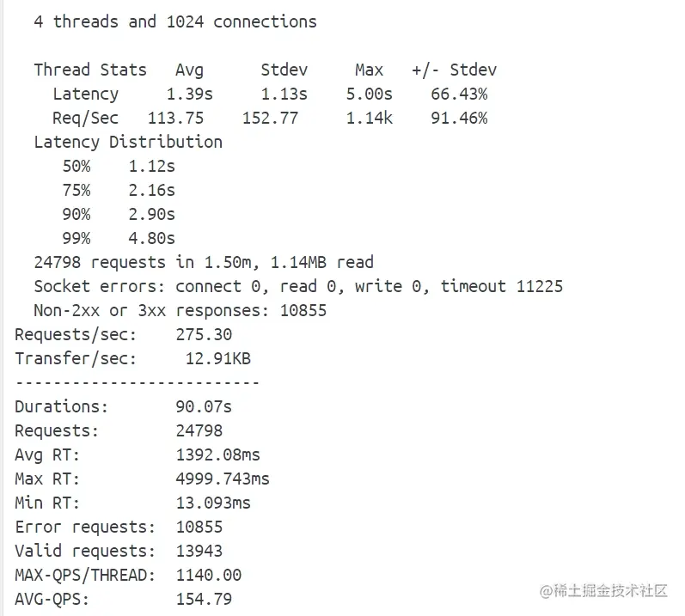Click the "Non-2xx or 3xx responses" line
685x616 pixels.
pyautogui.click(x=180, y=311)
